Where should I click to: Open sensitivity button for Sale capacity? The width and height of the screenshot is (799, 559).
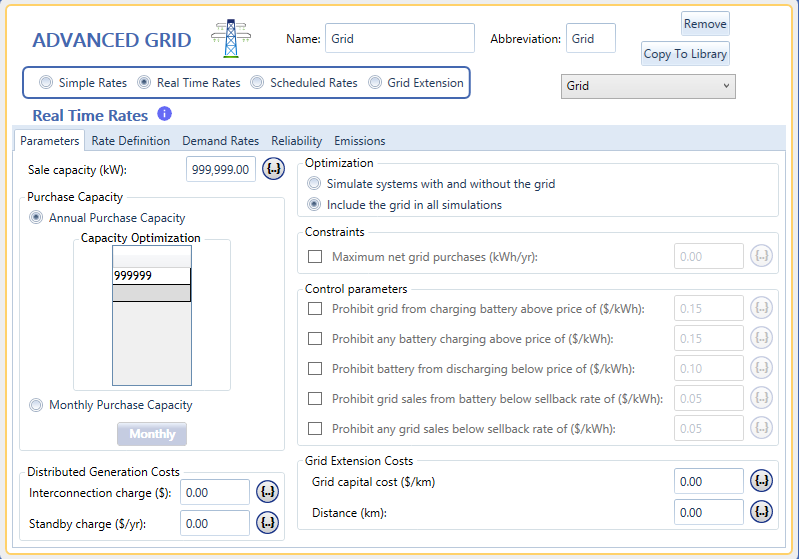click(273, 169)
